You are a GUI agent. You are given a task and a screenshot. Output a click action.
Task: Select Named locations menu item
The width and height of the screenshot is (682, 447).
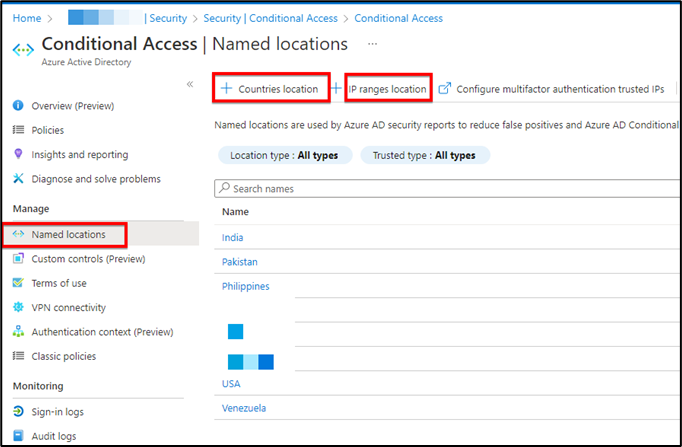point(68,234)
